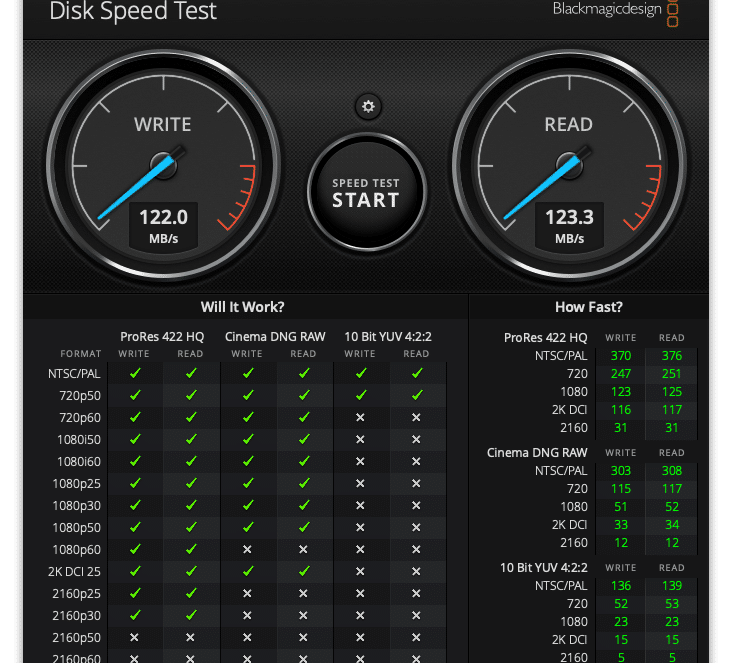Viewport: 732px width, 663px height.
Task: Click the 2160p50 format row label
Action: pos(77,638)
